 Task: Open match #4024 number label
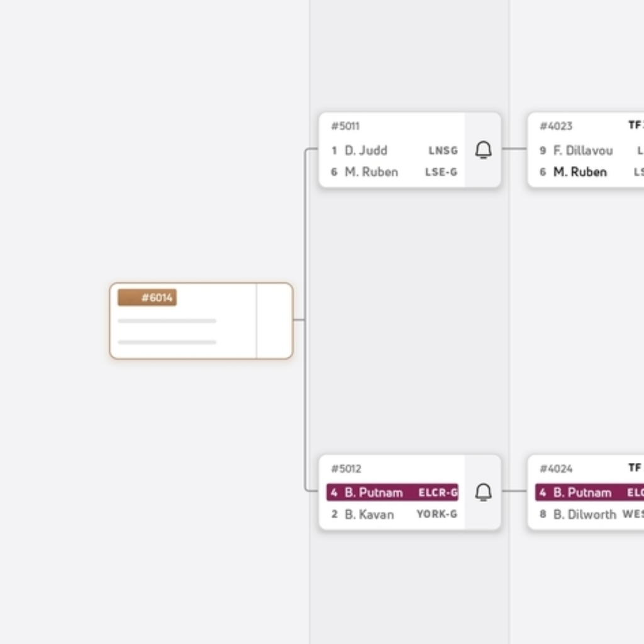556,469
